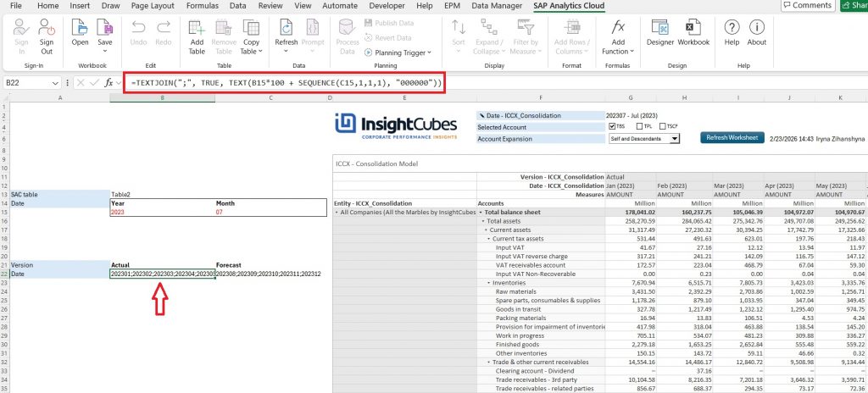868x393 pixels.
Task: Click the Name Box showing B22
Action: 27,83
